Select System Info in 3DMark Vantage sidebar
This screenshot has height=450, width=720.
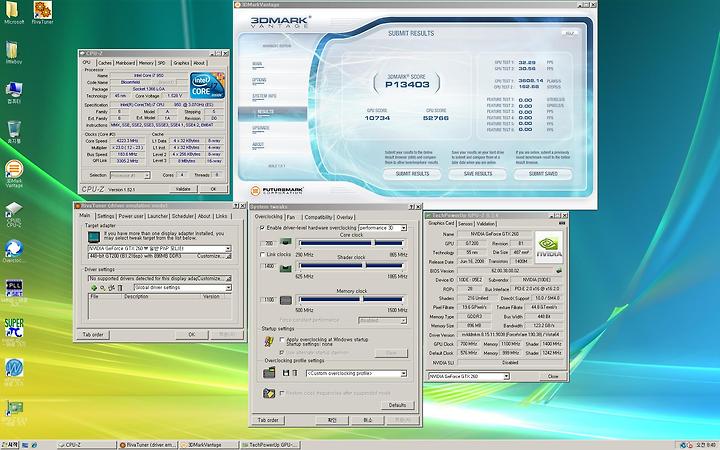pos(264,96)
